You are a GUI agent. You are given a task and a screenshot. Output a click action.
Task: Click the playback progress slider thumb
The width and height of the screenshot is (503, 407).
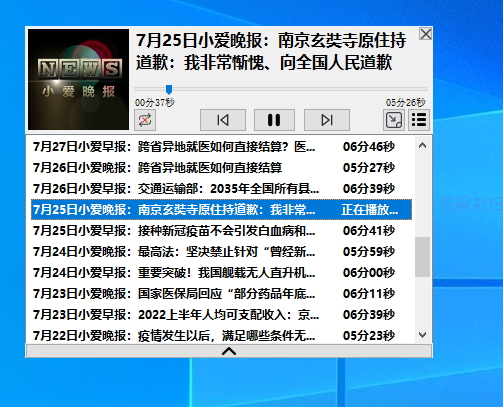coord(169,89)
